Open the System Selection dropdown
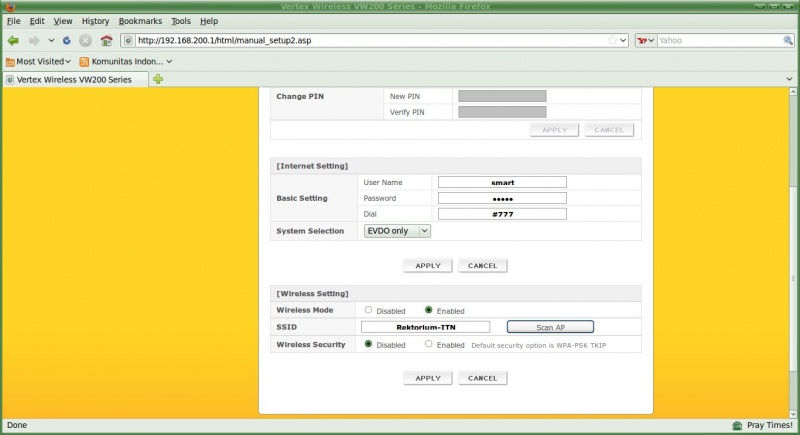Screen dimensions: 800x435 click(x=395, y=231)
